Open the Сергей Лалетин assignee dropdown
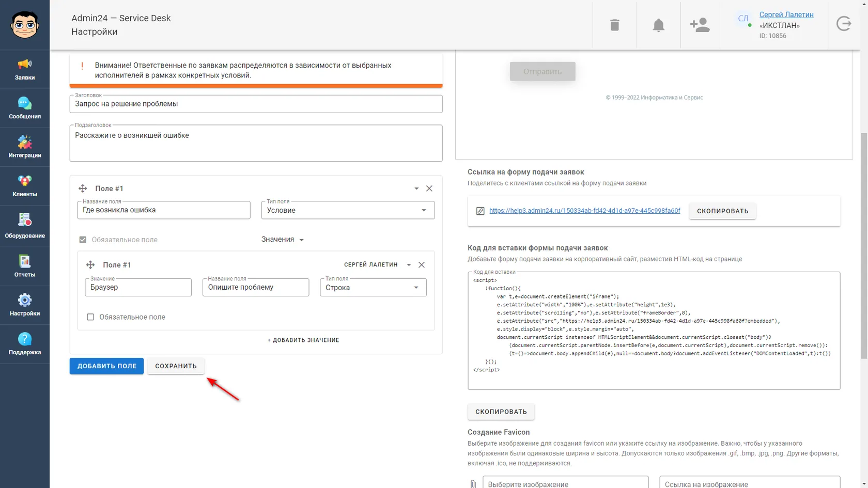 point(377,265)
